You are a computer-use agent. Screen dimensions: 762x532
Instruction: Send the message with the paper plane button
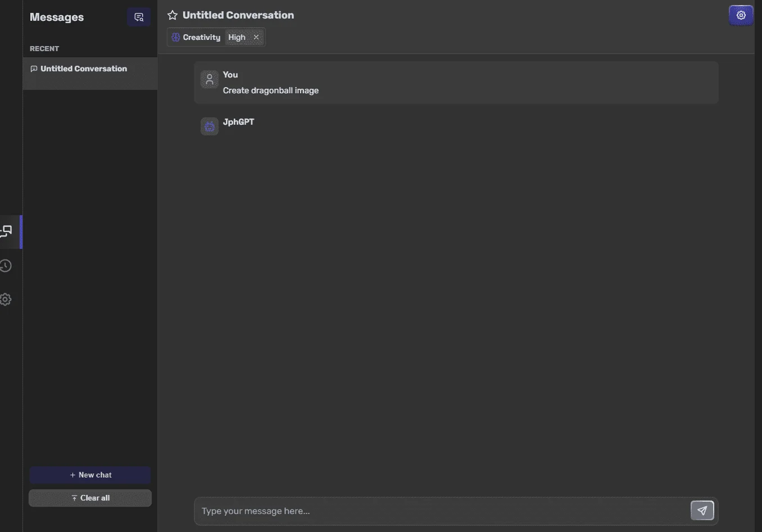click(x=702, y=511)
